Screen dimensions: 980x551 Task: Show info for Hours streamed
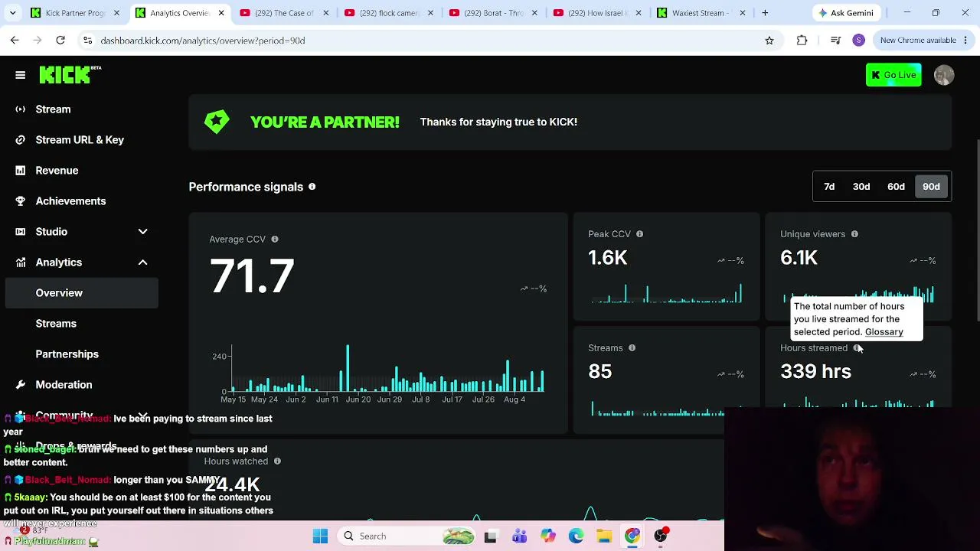click(x=857, y=348)
